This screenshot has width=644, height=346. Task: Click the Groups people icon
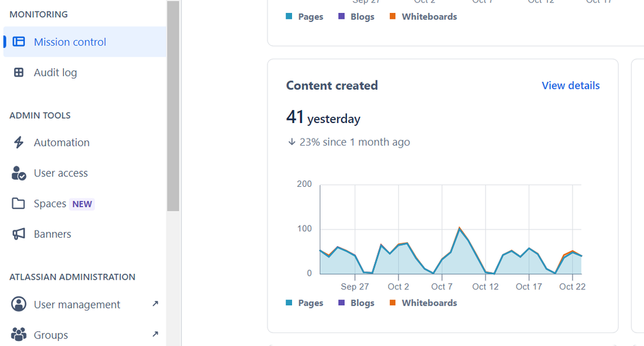point(19,334)
